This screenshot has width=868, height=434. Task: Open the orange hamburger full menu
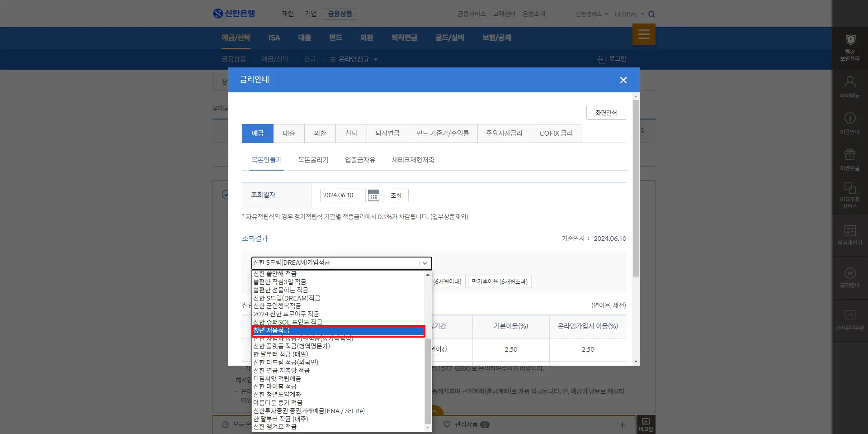point(644,34)
